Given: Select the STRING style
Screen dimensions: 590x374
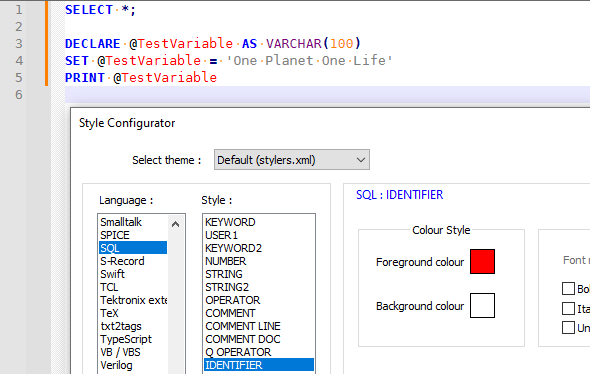Looking at the screenshot, I should tap(259, 274).
